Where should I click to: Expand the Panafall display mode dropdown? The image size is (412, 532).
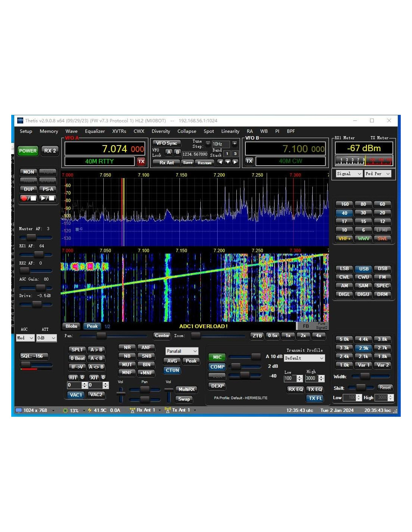[182, 351]
